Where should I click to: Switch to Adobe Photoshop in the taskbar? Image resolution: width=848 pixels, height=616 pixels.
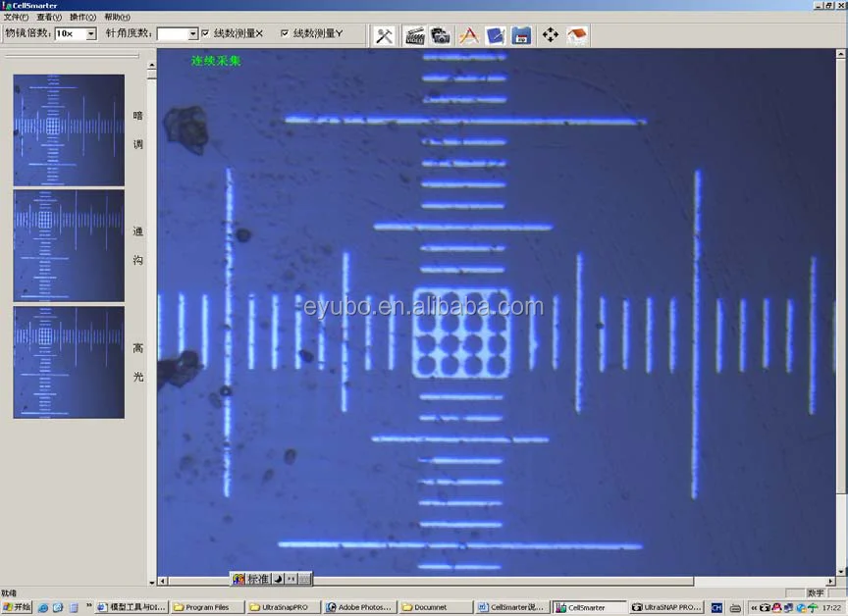(358, 608)
